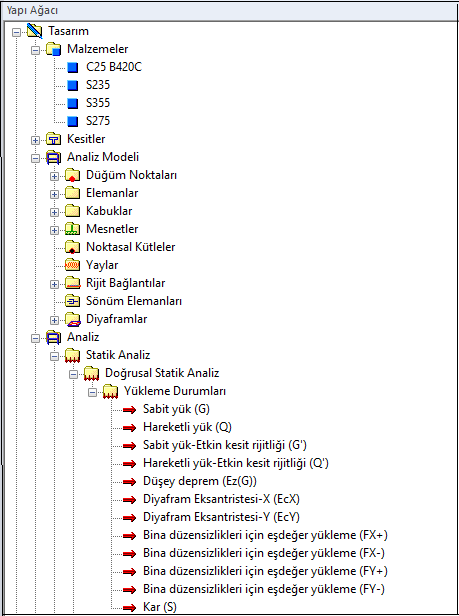Screen dimensions: 459x616
Task: Select the C25 B420C material
Action: tap(114, 67)
